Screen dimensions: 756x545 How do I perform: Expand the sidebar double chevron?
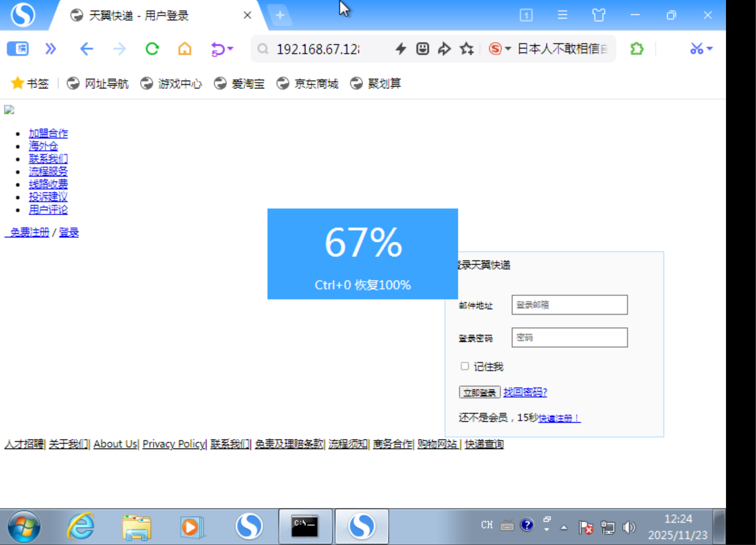[x=50, y=49]
